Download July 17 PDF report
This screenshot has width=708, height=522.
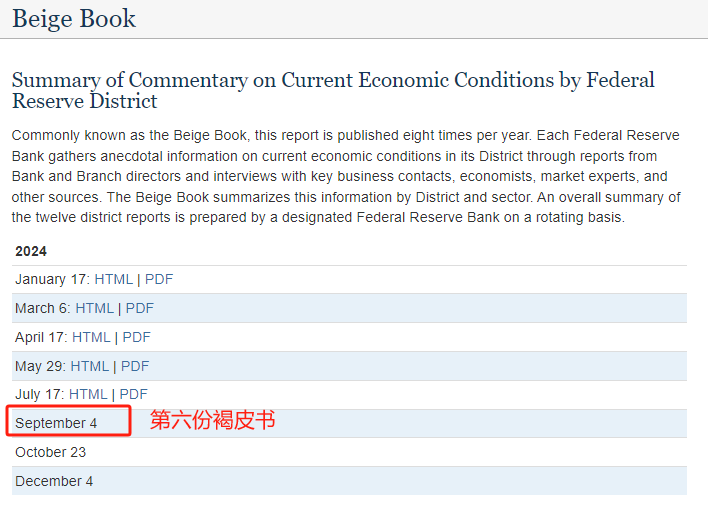134,394
